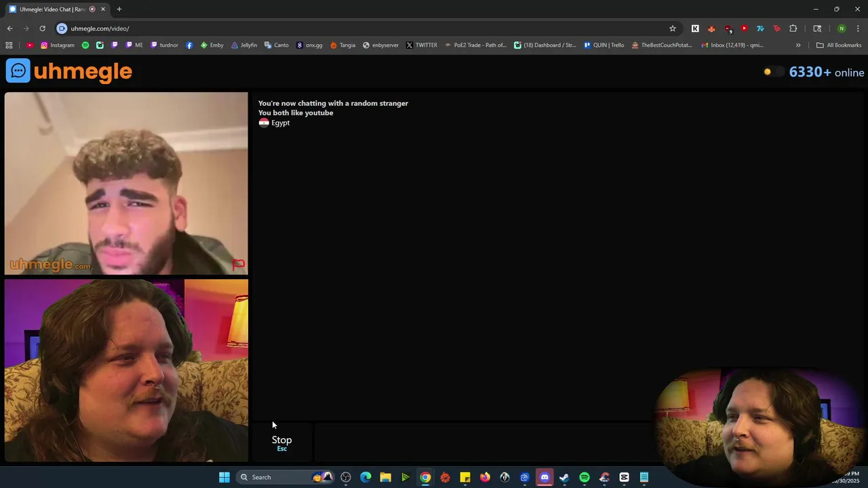Click the Stop button

pyautogui.click(x=282, y=443)
